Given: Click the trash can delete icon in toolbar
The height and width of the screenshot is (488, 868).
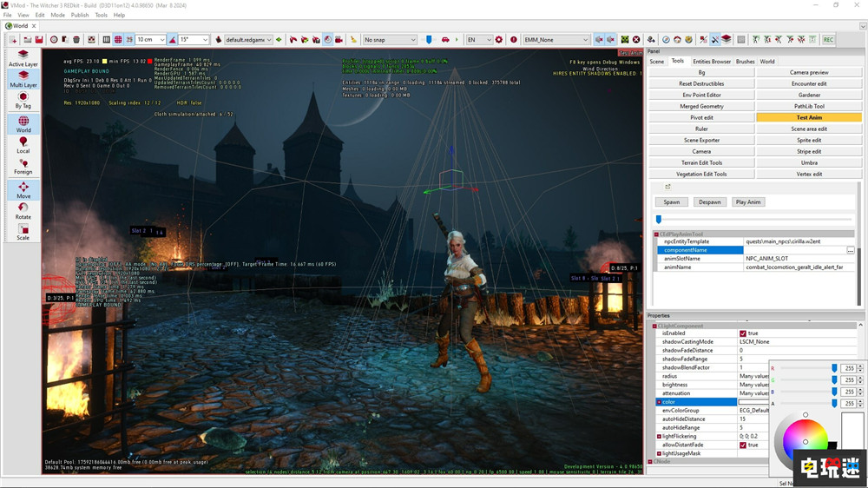Looking at the screenshot, I should tap(76, 40).
